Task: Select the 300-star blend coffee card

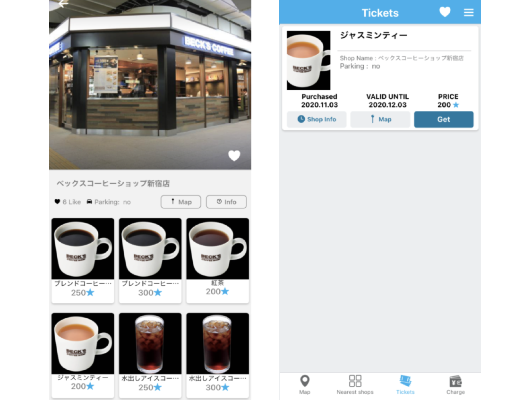Action: click(x=150, y=260)
